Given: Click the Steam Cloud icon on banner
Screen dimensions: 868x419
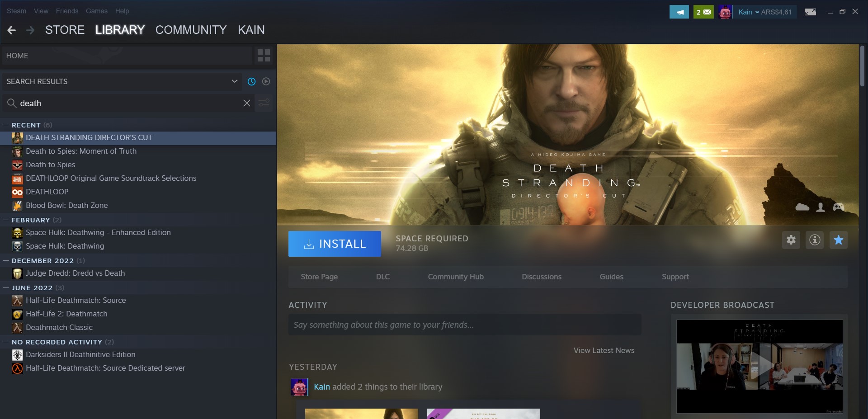Looking at the screenshot, I should tap(802, 207).
